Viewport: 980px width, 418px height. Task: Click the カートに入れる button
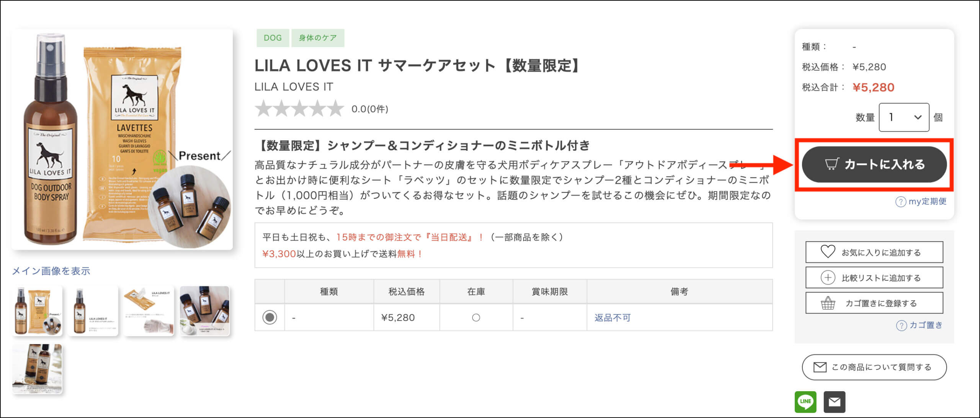point(874,164)
